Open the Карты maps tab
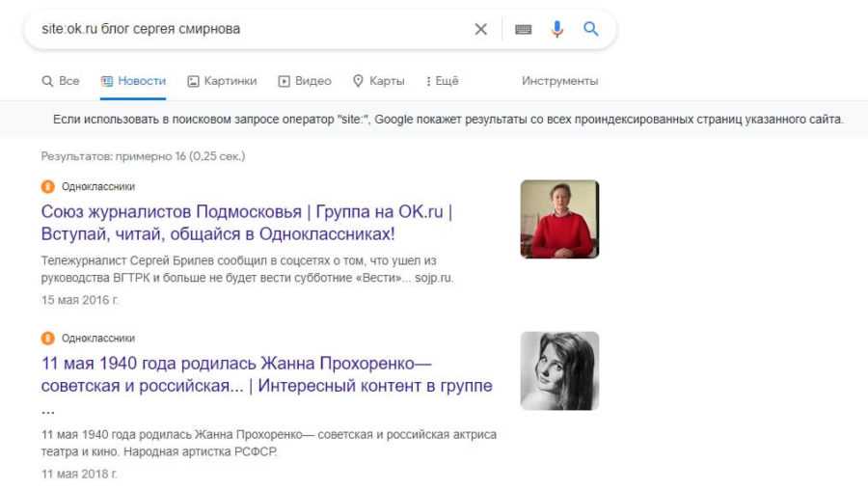 click(378, 81)
